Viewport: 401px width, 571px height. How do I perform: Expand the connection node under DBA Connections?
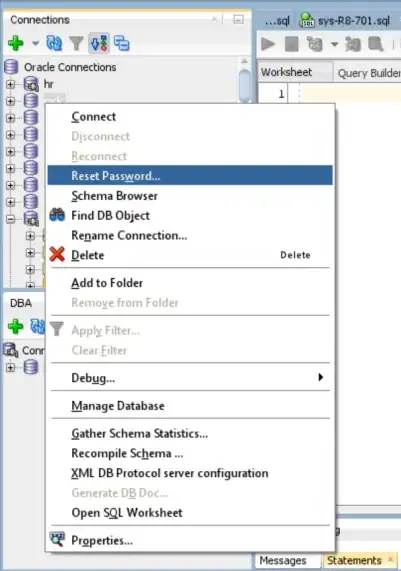coord(11,367)
